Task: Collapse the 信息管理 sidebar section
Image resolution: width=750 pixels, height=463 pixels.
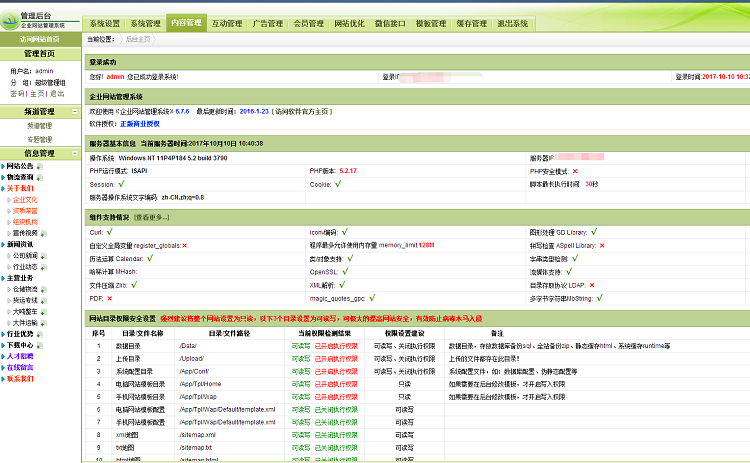Action: pos(75,153)
